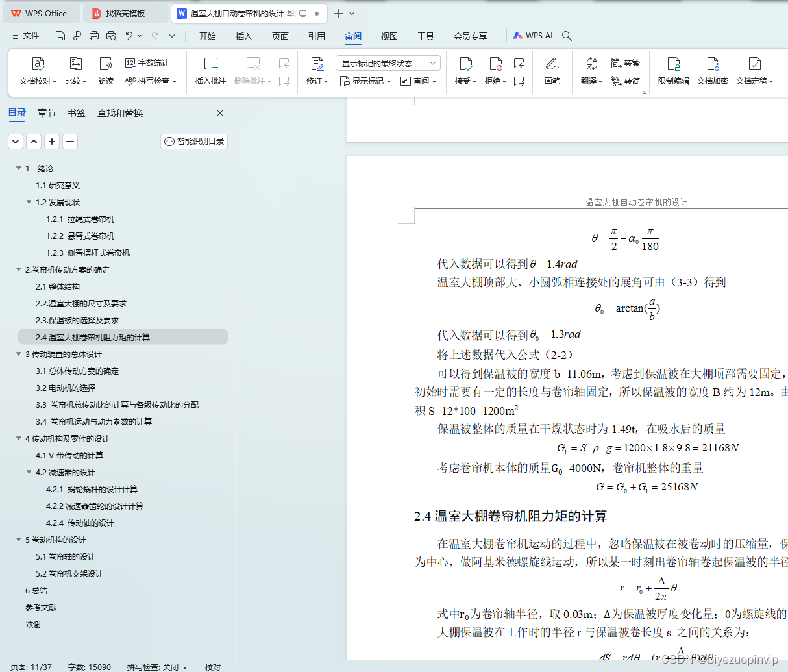
Task: Go to previous change icon beside 拒绝
Action: tap(519, 63)
